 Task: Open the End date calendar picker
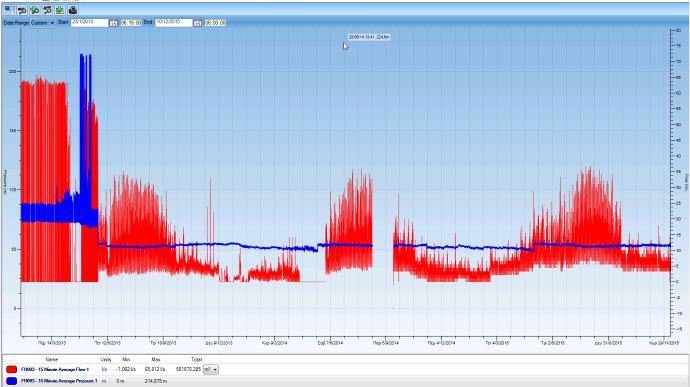pos(198,23)
